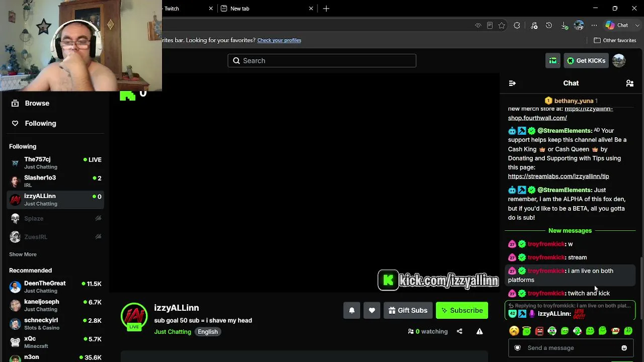Open the chat user list icon
Image resolution: width=644 pixels, height=362 pixels.
pyautogui.click(x=629, y=83)
